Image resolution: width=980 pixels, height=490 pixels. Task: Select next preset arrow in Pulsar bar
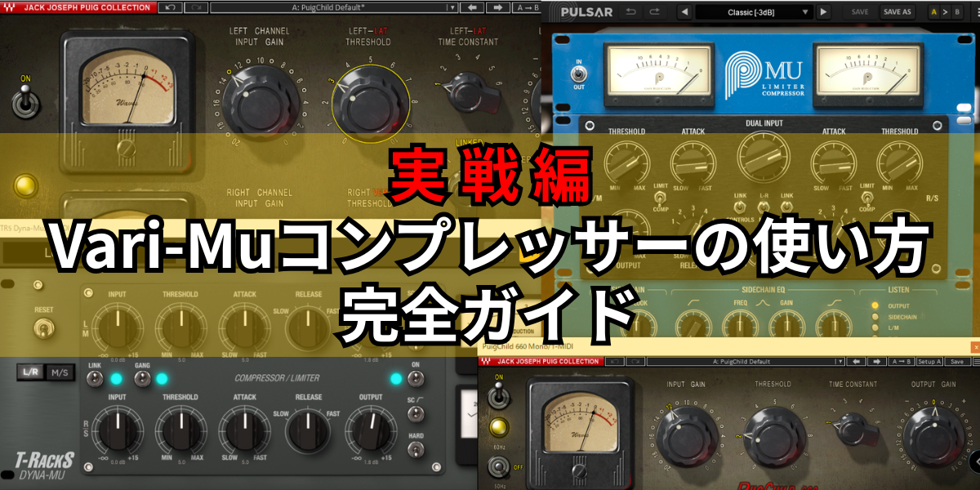tap(823, 11)
